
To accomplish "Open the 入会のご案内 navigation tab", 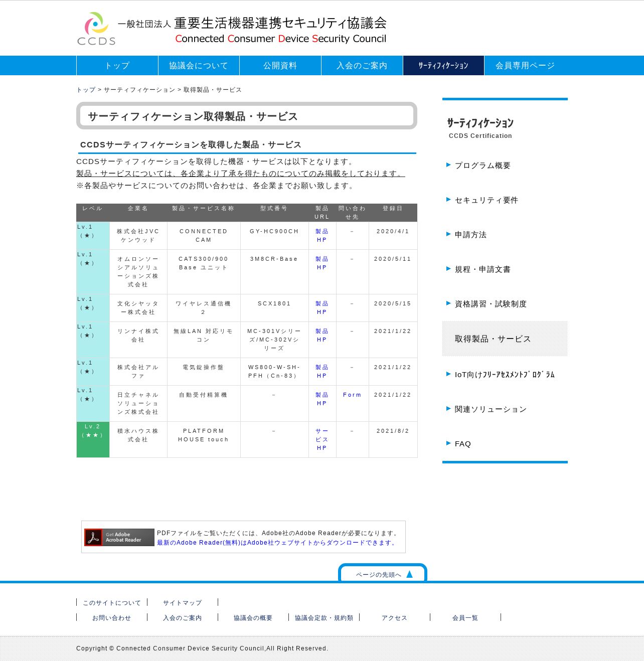I will click(362, 66).
